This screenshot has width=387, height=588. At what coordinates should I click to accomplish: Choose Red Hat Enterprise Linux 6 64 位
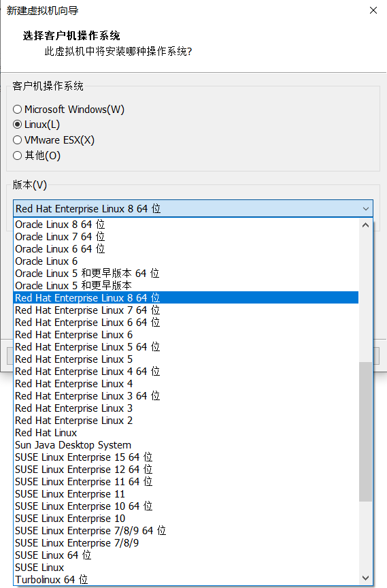[186, 323]
